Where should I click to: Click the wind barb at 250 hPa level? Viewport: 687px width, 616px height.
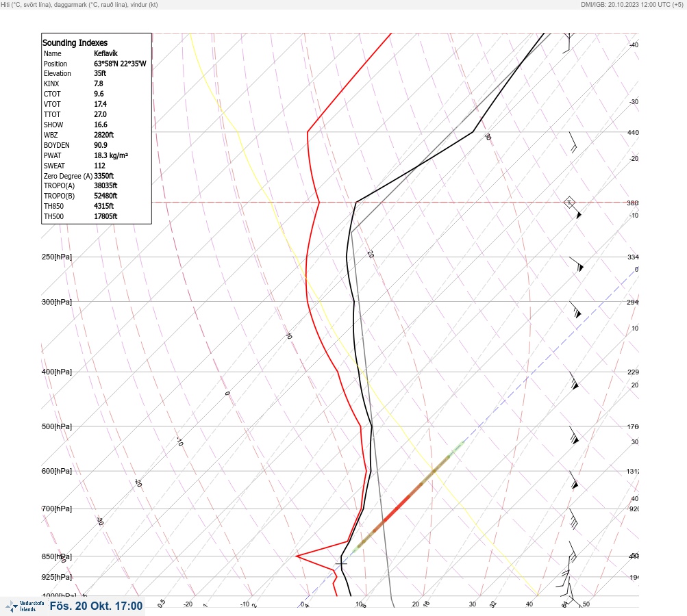(577, 264)
